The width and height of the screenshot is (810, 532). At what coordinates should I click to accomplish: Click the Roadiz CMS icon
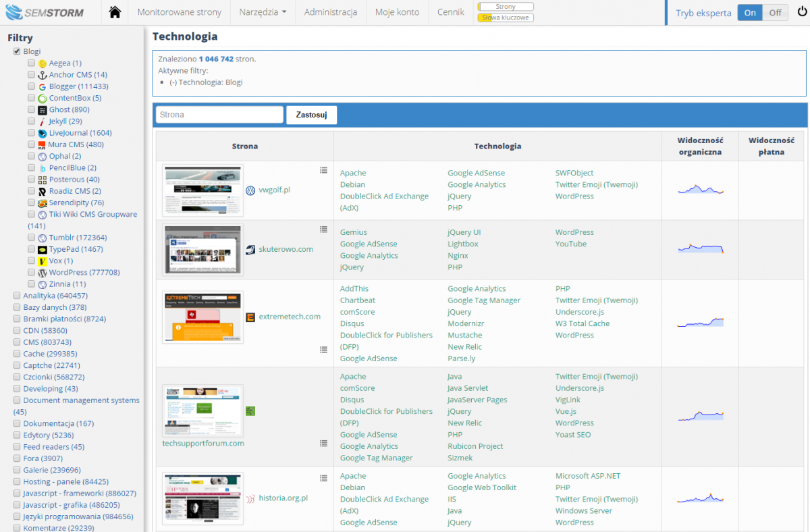point(43,192)
